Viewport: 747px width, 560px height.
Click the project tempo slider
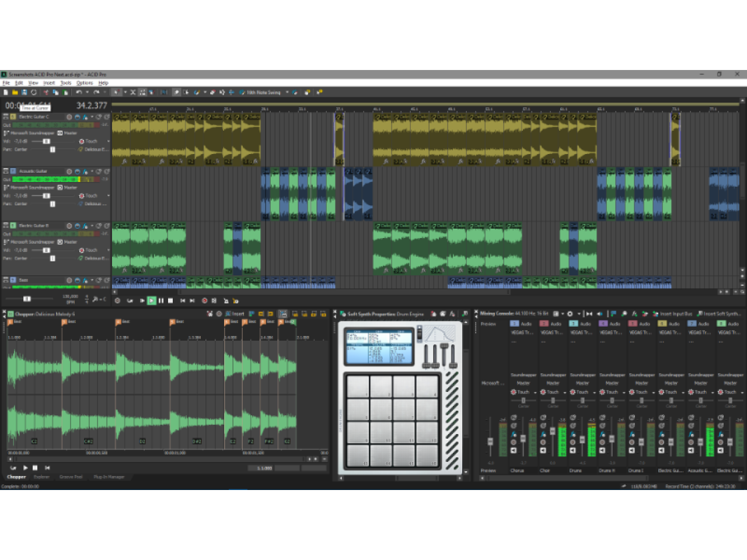(x=27, y=299)
